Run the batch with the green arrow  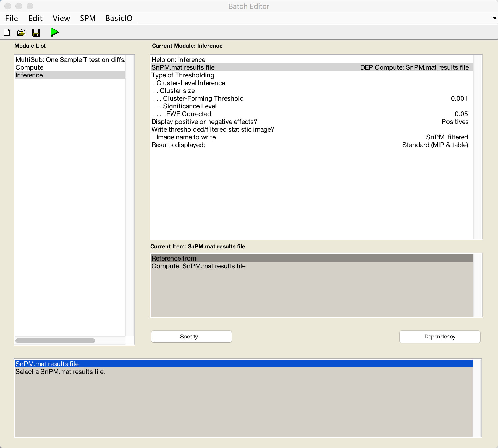[54, 32]
